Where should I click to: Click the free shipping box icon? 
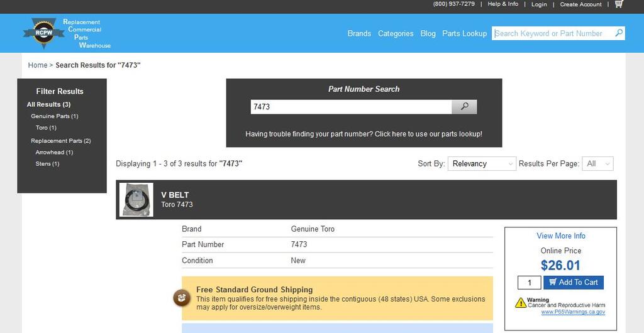coord(182,298)
